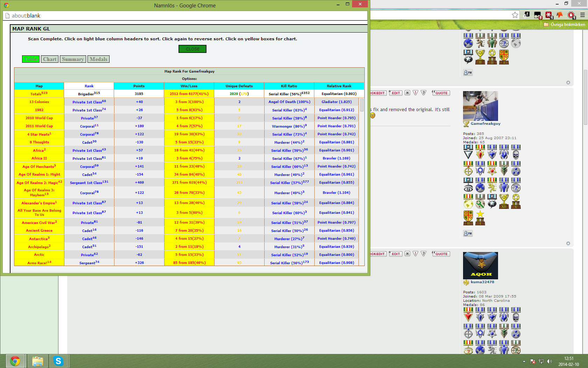Switch to the Medals tab

tap(98, 59)
